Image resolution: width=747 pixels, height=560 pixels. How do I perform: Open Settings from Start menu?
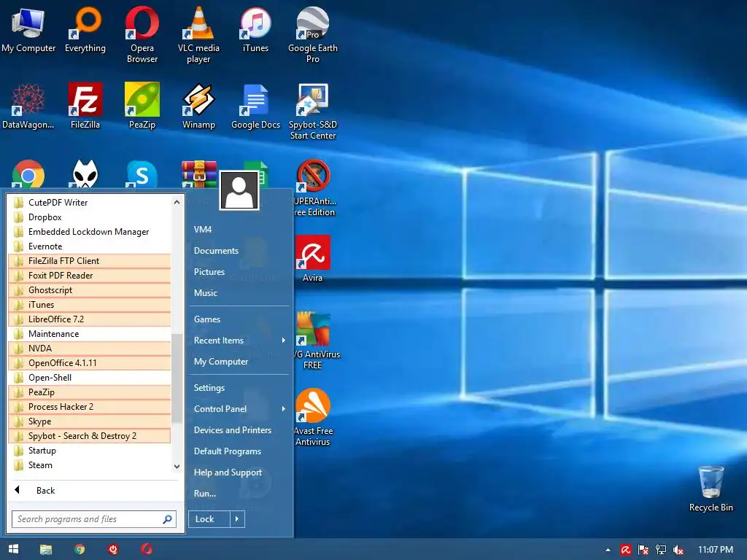coord(239,388)
